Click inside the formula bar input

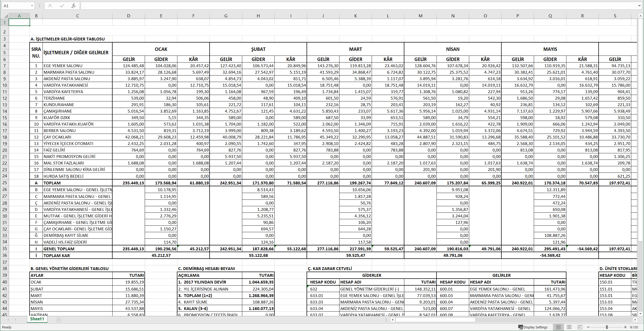(x=337, y=6)
